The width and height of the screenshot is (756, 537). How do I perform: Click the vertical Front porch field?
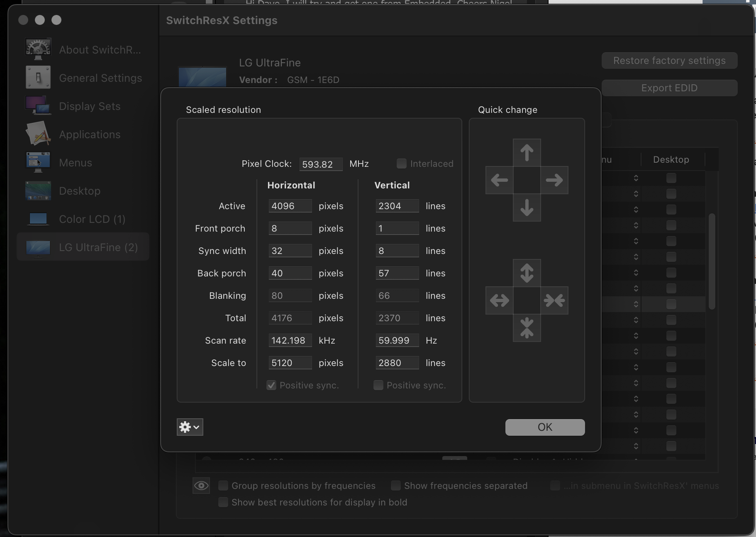click(x=397, y=228)
